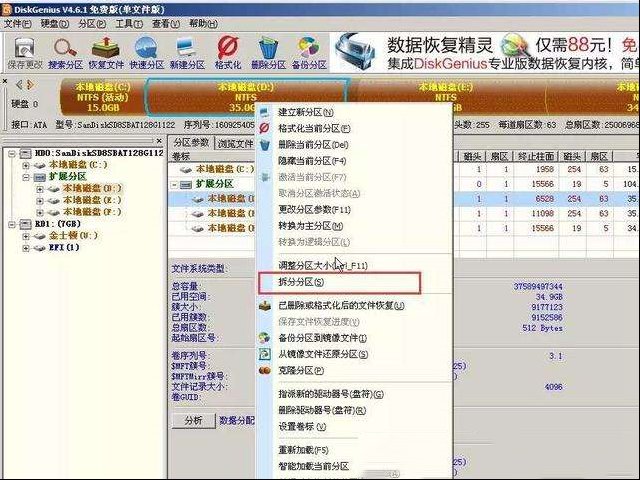The width and height of the screenshot is (640, 480).
Task: Collapse the RD1:(7GB) tree node
Action: click(12, 224)
